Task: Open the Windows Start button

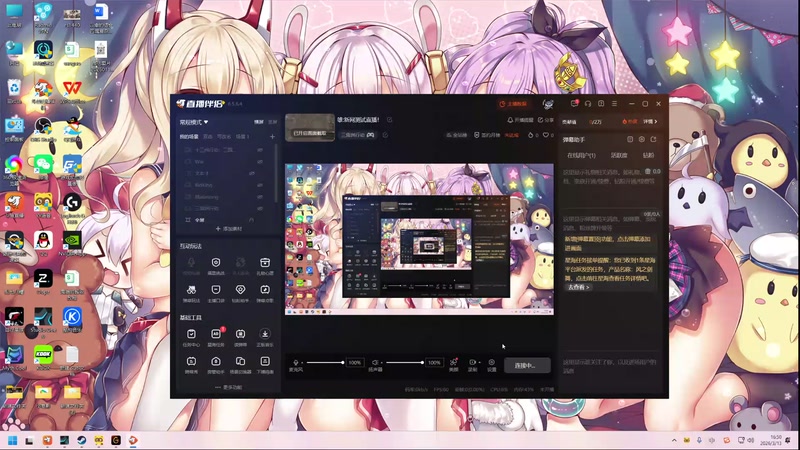Action: pyautogui.click(x=12, y=440)
